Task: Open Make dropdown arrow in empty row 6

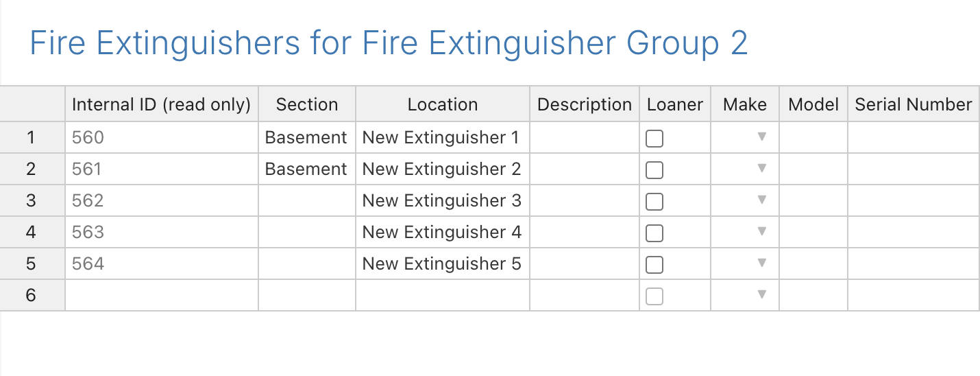Action: pos(761,295)
